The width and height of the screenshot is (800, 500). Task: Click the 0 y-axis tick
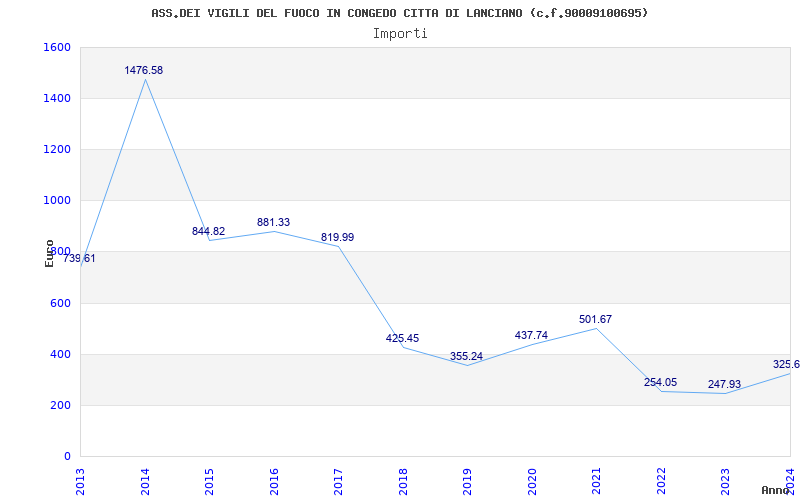pos(67,456)
